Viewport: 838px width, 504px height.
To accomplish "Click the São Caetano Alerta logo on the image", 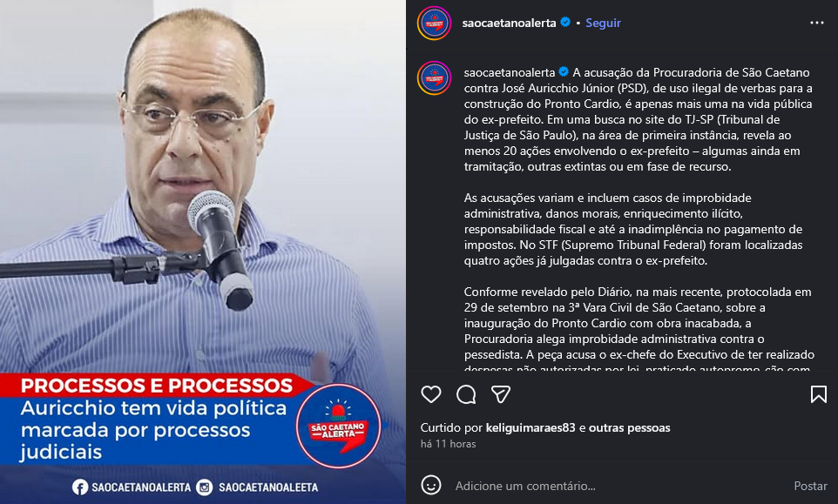I will click(x=338, y=426).
